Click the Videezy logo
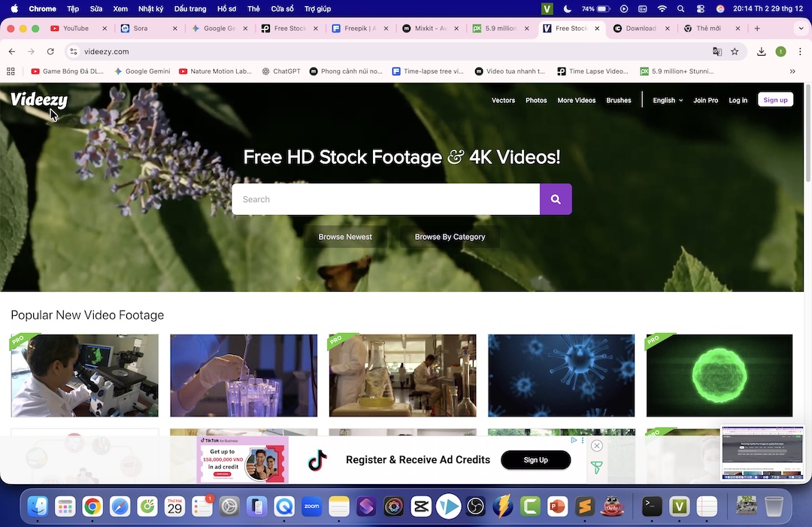This screenshot has width=812, height=527. coord(39,100)
